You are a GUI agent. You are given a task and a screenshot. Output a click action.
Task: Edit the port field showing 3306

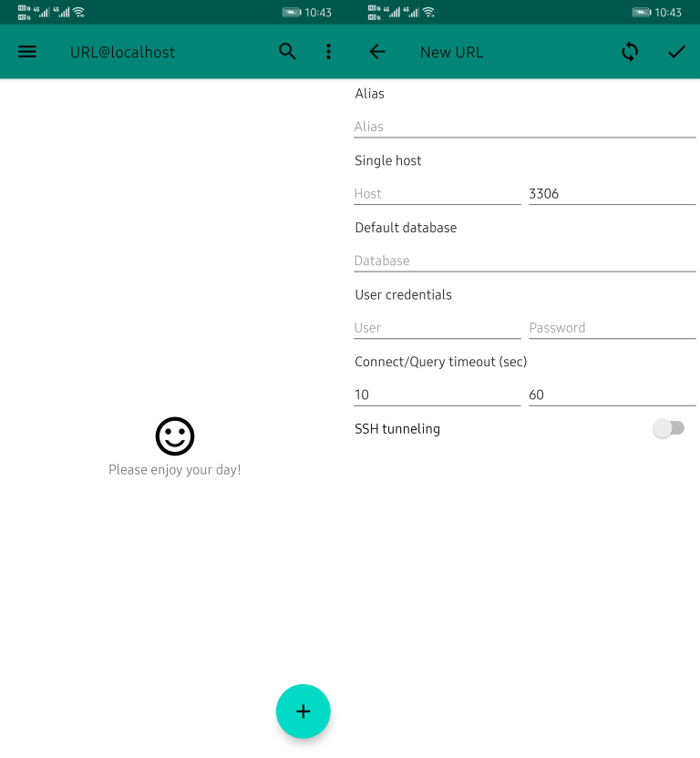(x=612, y=194)
